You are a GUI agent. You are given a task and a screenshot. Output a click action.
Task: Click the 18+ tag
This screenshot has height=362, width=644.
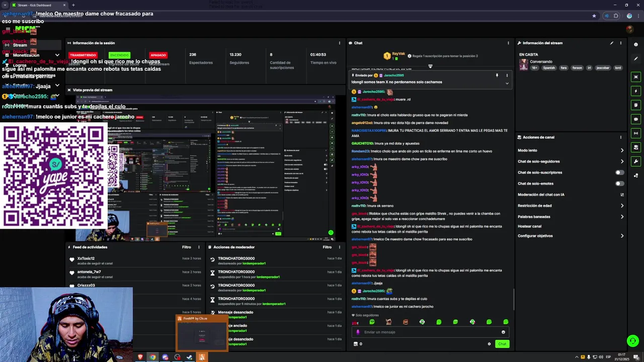coord(535,68)
